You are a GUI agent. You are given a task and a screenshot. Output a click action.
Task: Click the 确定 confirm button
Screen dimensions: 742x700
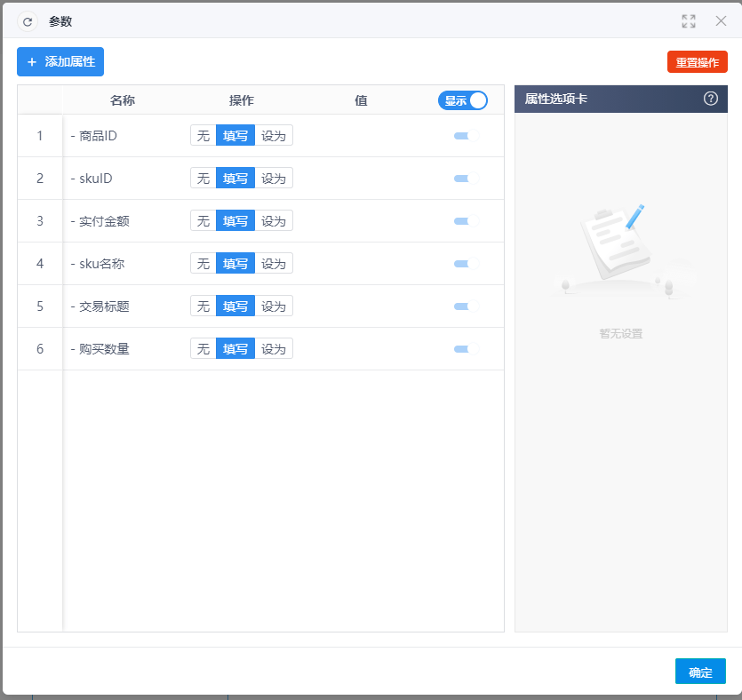point(700,672)
